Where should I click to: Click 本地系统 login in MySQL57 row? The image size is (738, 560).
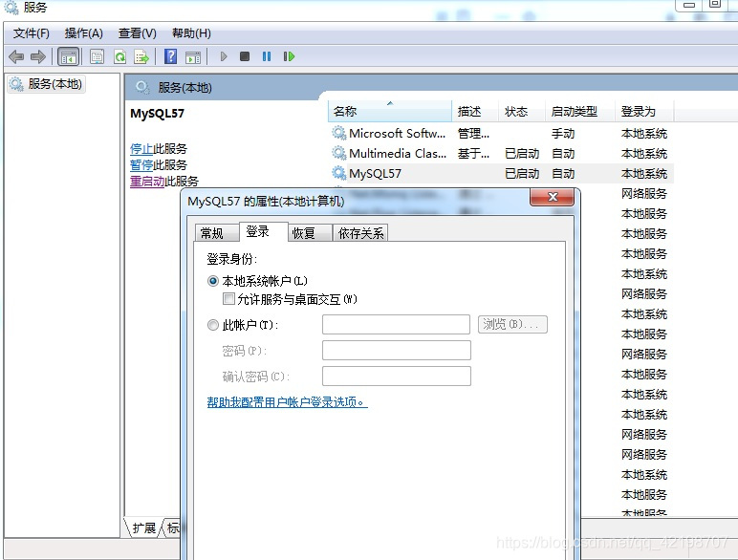click(644, 174)
